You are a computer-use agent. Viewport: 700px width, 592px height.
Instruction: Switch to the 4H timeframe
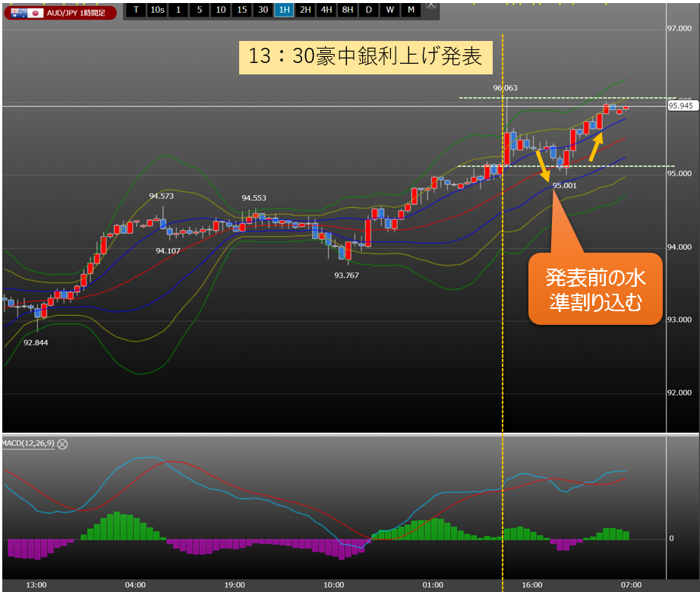(x=326, y=10)
